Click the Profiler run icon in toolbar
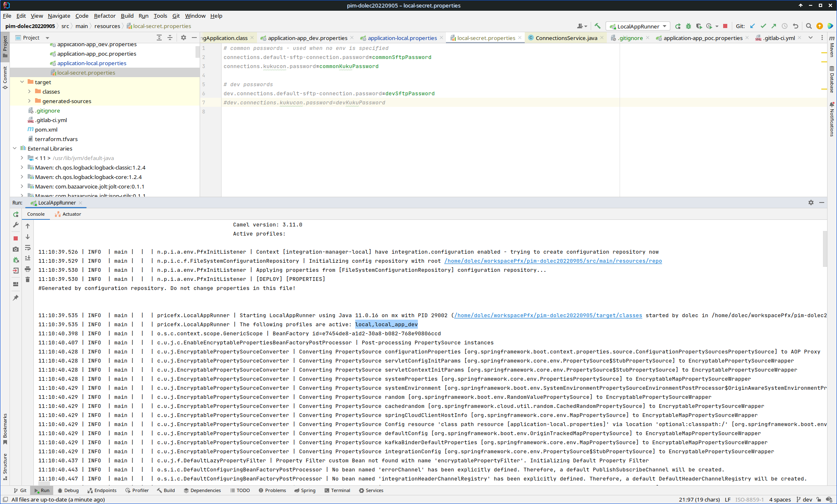Viewport: 837px width, 504px height. point(709,26)
